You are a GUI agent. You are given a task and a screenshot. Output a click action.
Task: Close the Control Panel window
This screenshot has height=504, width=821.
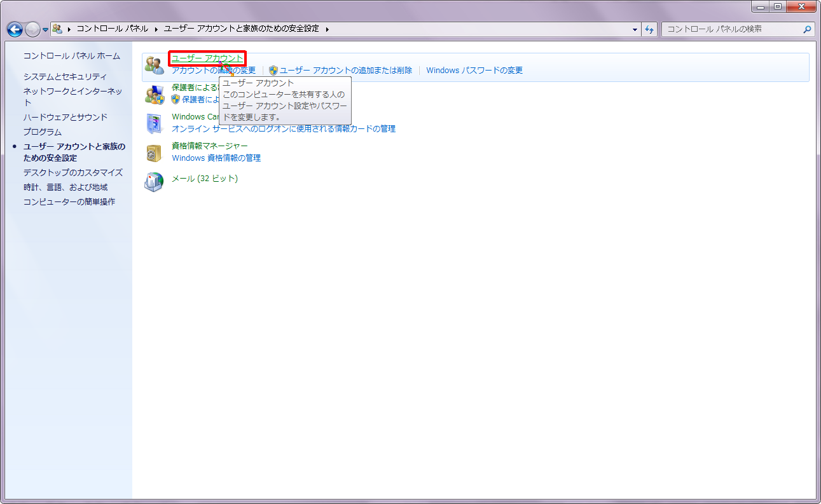pyautogui.click(x=801, y=6)
